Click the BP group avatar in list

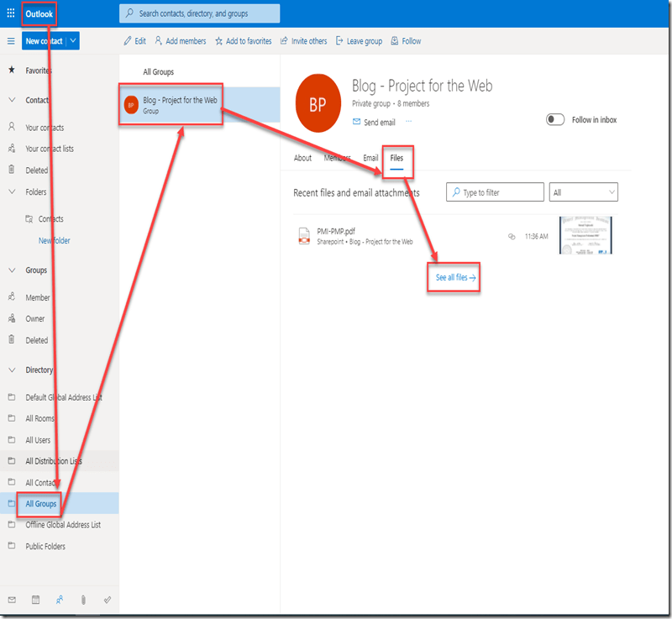[x=130, y=105]
